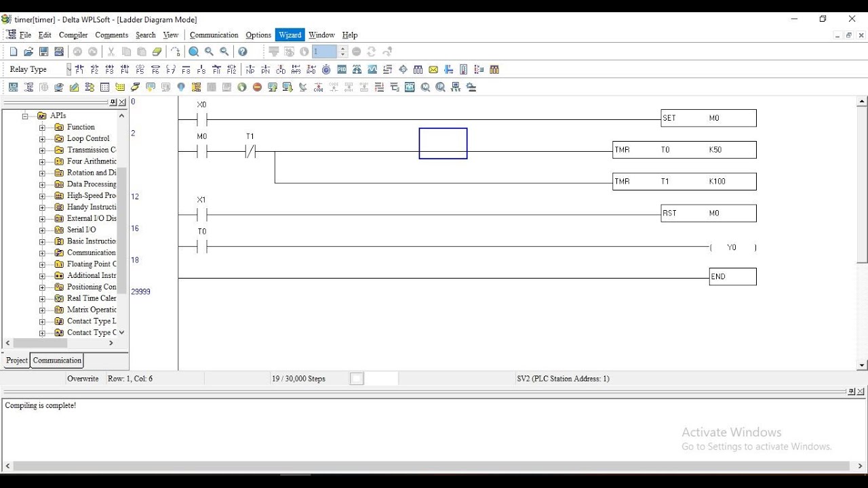
Task: Click the PN toolbar icon
Action: pyautogui.click(x=265, y=69)
